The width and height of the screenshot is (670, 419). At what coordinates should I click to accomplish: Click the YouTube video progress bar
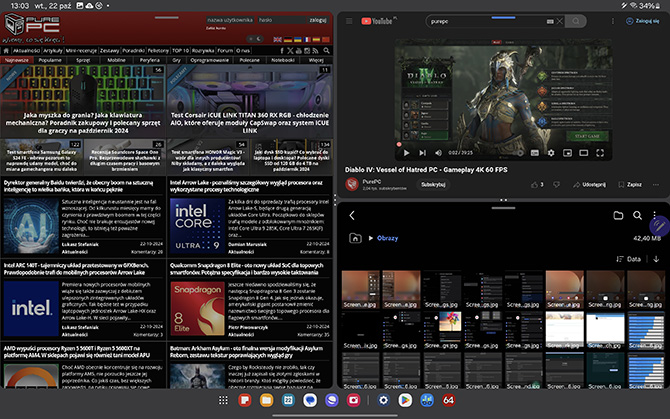[503, 145]
